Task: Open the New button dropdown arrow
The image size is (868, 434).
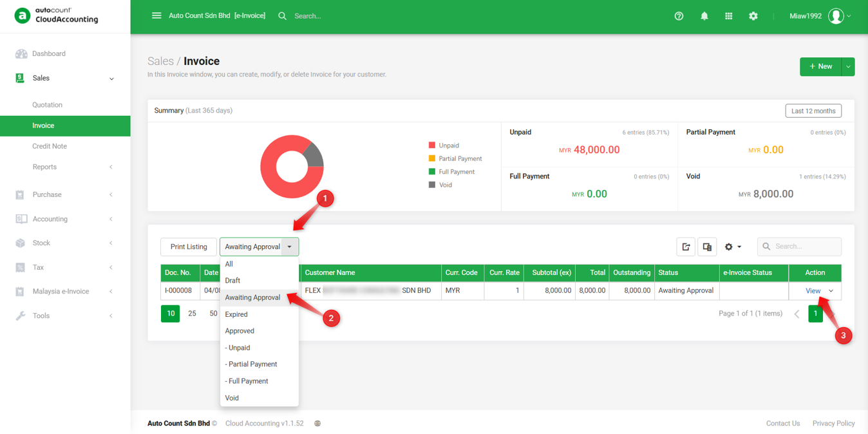Action: coord(848,66)
